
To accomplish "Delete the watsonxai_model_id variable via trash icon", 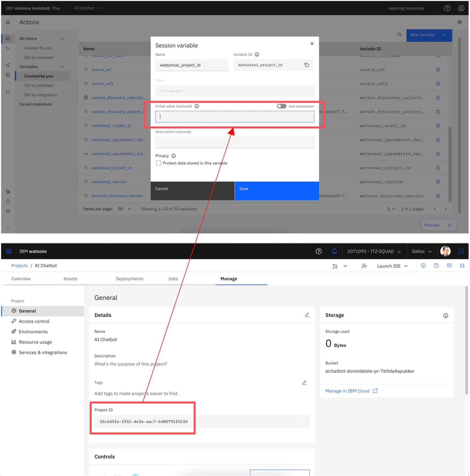I will pyautogui.click(x=438, y=126).
